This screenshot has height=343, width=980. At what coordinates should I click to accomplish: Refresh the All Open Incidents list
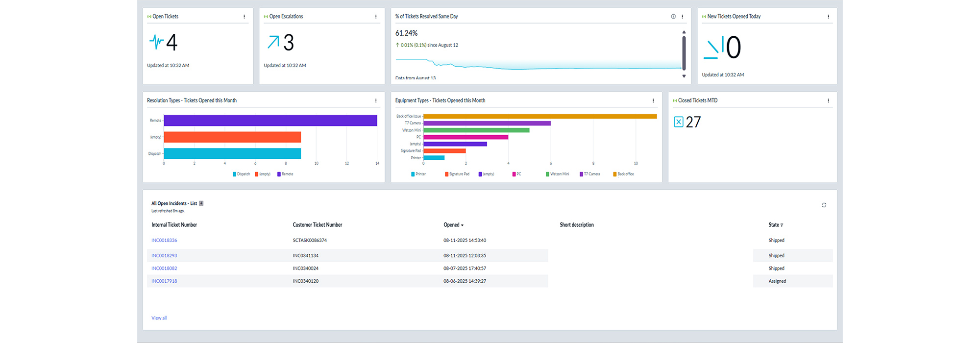point(824,205)
